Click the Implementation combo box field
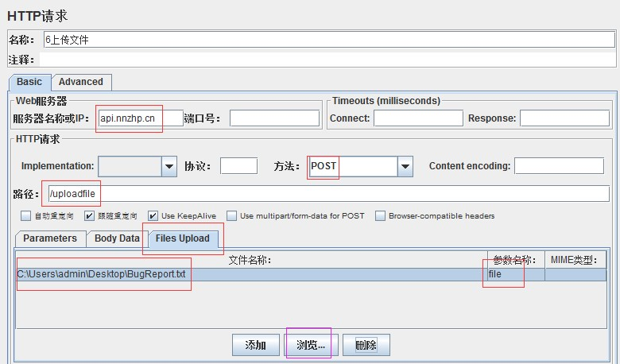 click(130, 166)
